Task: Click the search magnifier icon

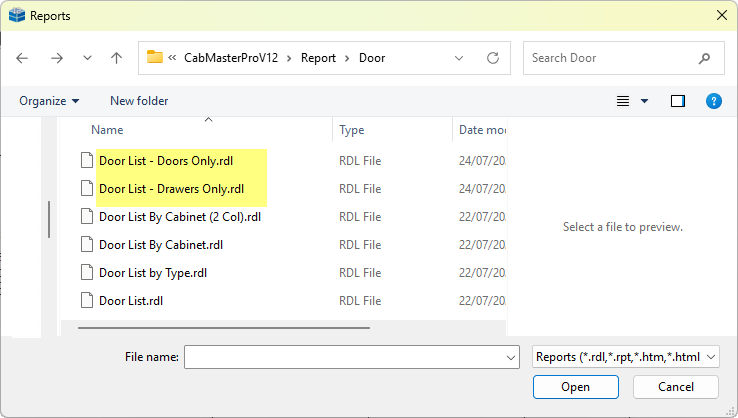Action: click(706, 58)
